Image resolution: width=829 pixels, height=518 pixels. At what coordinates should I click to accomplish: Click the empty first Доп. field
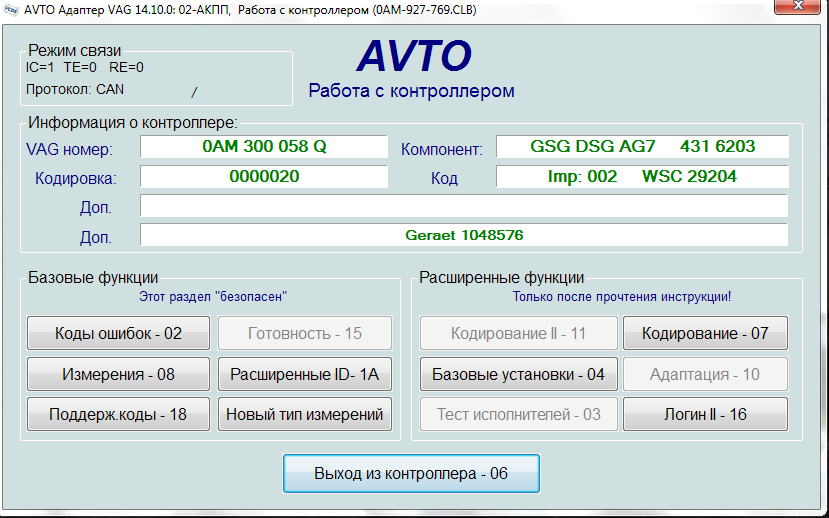pos(464,206)
